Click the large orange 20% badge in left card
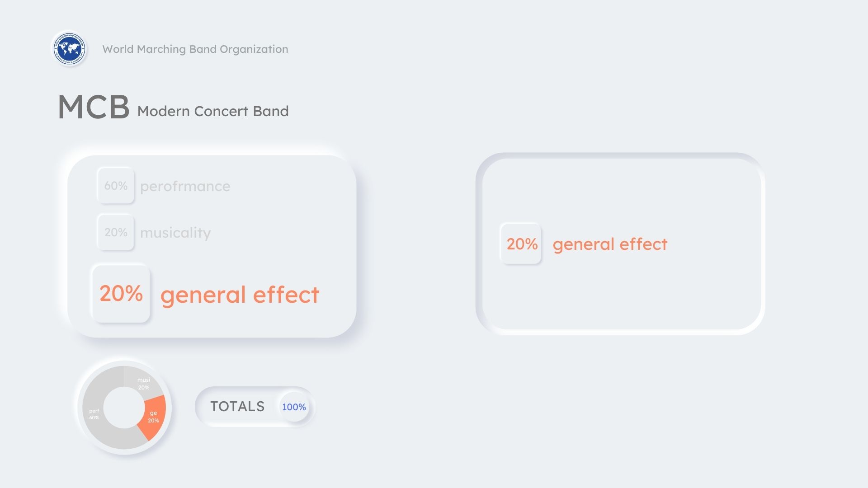The height and width of the screenshot is (488, 868). [x=121, y=294]
